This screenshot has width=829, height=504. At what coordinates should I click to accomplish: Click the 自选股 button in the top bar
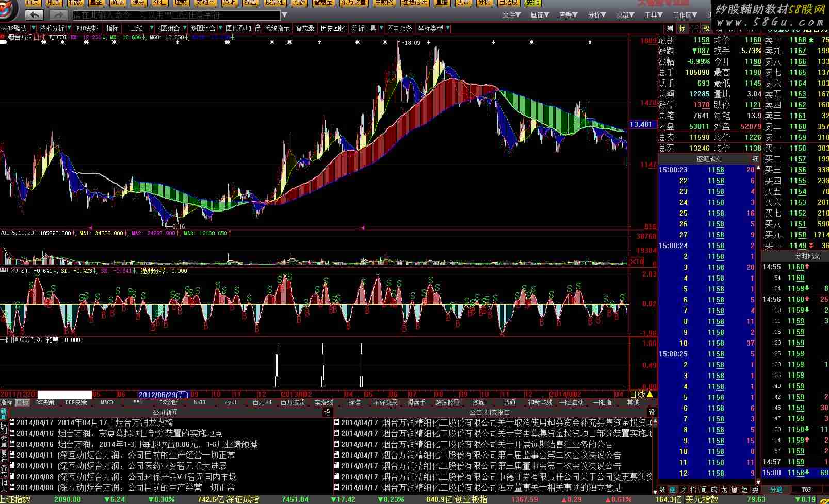[x=508, y=3]
